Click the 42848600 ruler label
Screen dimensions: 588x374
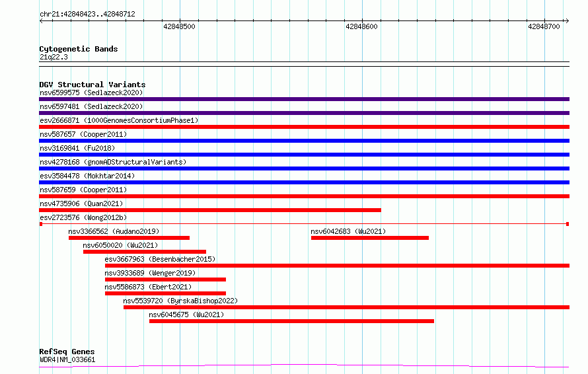click(x=361, y=26)
